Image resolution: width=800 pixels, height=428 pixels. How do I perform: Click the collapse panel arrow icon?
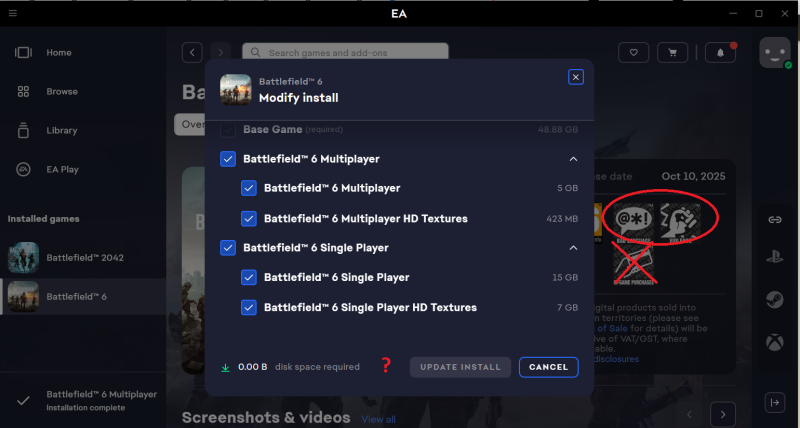[x=775, y=402]
